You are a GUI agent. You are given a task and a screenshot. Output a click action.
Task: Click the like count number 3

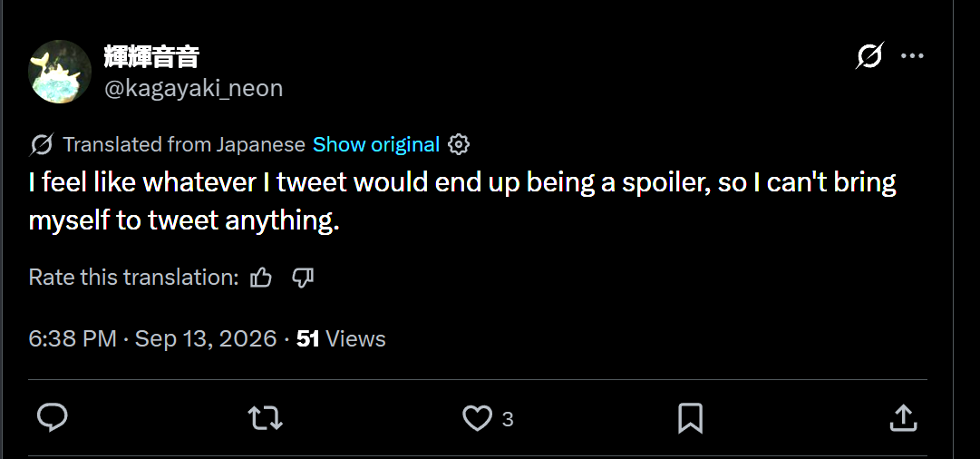pos(508,419)
